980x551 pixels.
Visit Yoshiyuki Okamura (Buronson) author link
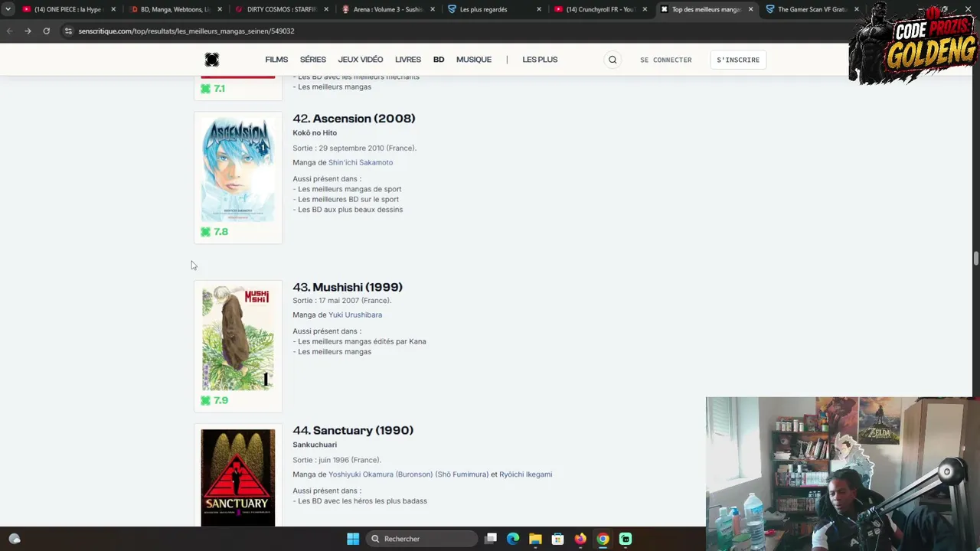[408, 474]
